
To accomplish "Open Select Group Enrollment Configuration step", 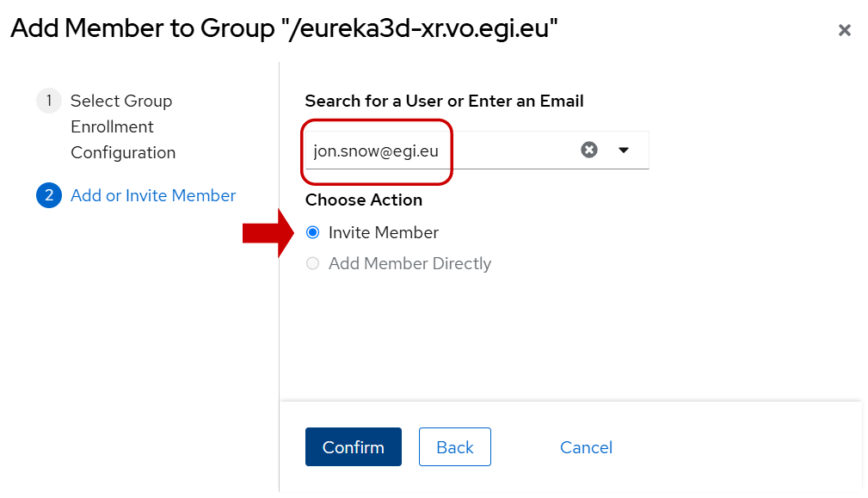I will 122,126.
